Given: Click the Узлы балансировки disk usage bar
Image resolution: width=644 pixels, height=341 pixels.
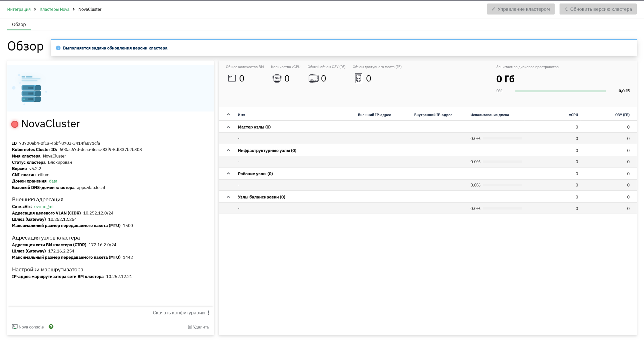Looking at the screenshot, I should 502,209.
